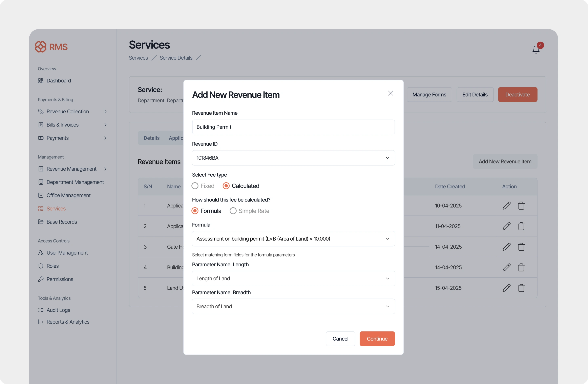Image resolution: width=588 pixels, height=384 pixels.
Task: Click the Revenue Item Name input field
Action: (293, 127)
